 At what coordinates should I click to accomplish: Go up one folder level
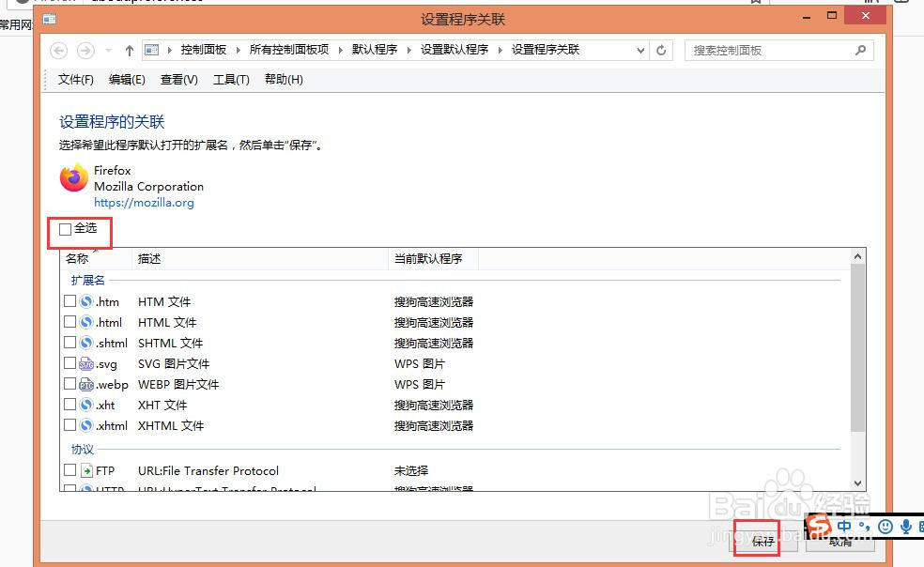pyautogui.click(x=129, y=51)
